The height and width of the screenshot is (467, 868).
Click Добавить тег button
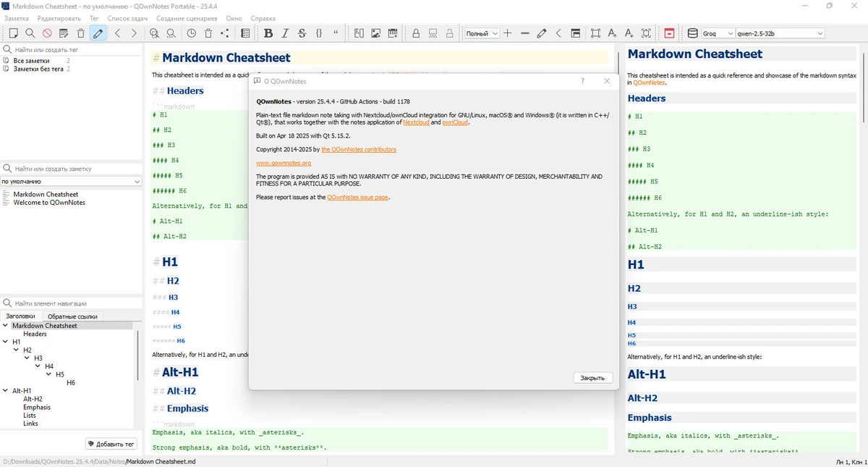coord(111,444)
